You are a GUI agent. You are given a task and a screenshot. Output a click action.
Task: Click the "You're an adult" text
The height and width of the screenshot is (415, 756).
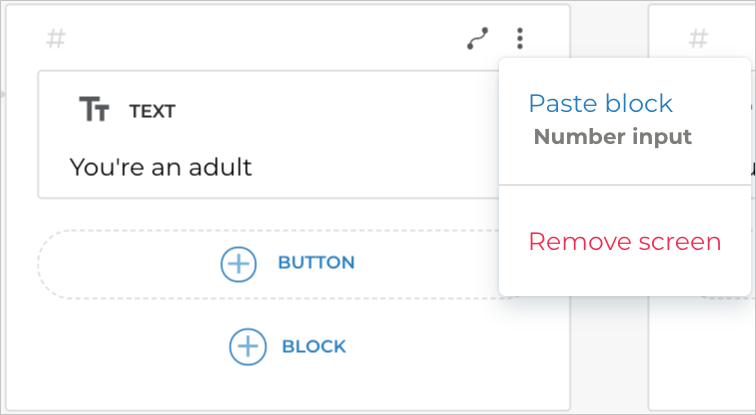(x=161, y=166)
